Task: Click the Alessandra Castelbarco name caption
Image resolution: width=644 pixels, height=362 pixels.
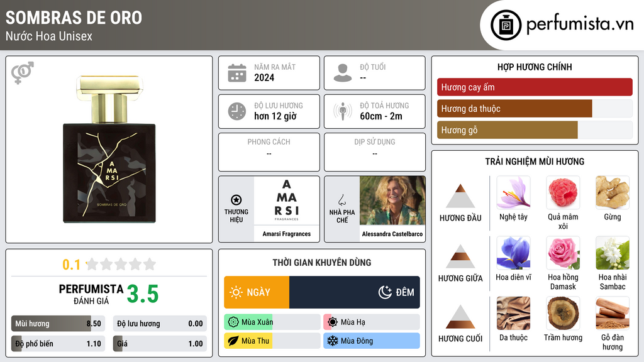Action: point(392,234)
